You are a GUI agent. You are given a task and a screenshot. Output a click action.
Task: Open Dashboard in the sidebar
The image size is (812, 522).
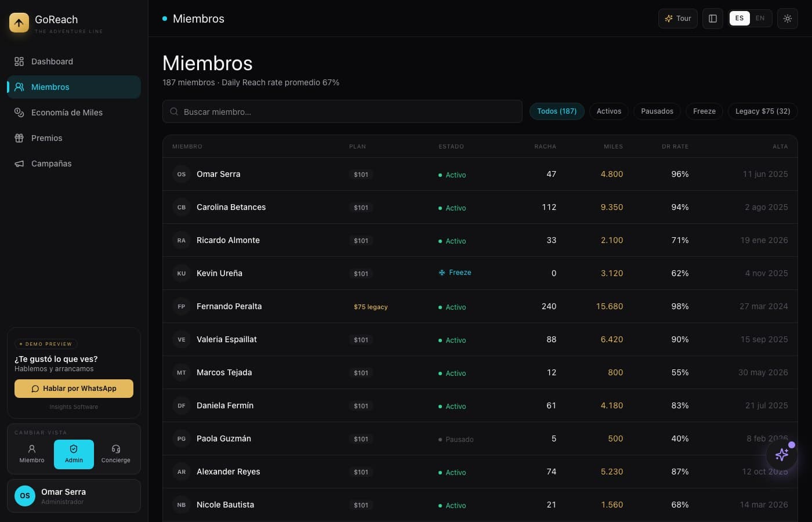pyautogui.click(x=74, y=61)
